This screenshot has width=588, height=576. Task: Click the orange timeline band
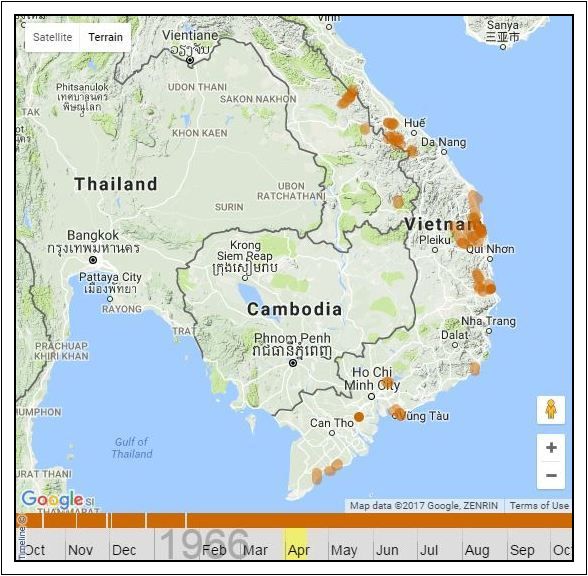click(294, 520)
